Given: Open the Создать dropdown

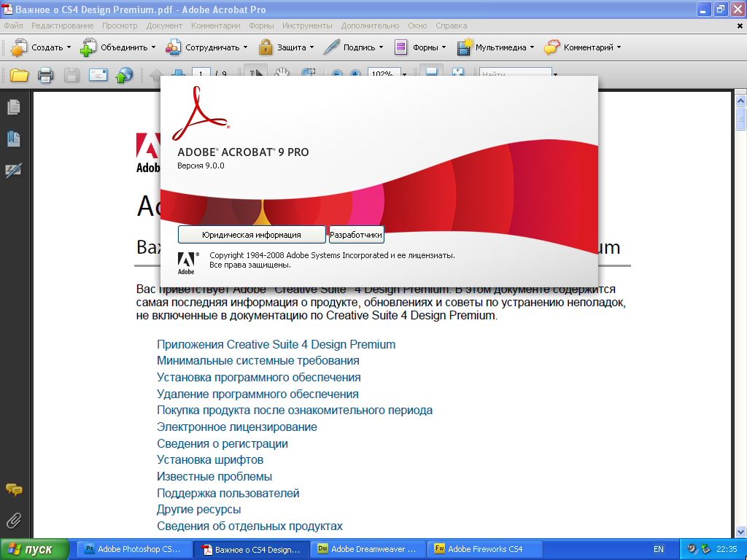Looking at the screenshot, I should 41,47.
